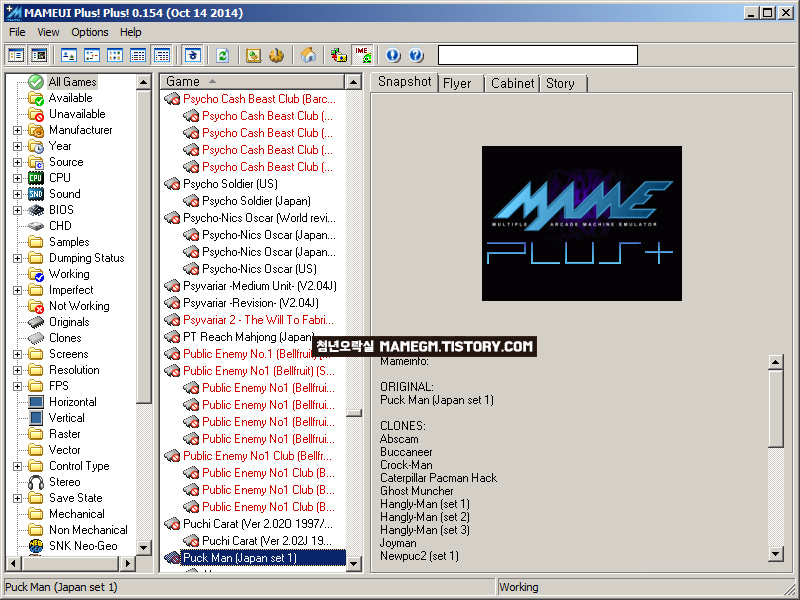Click the MAME Plus snapshot image

582,223
